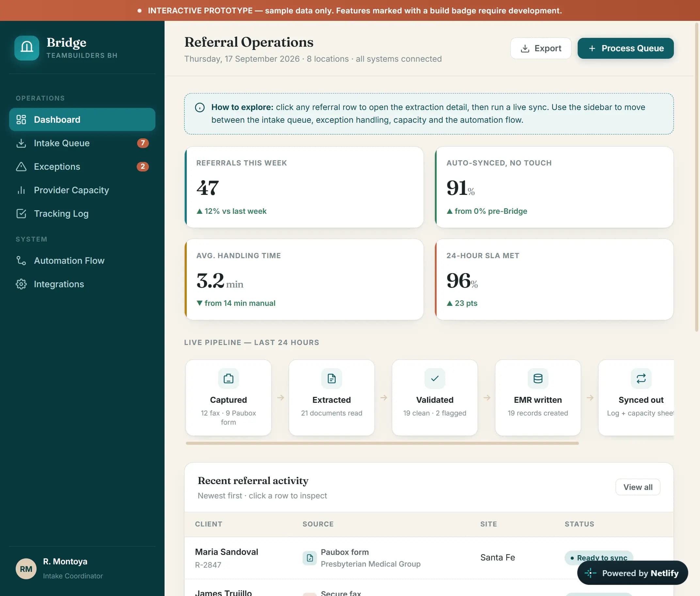Click the Santa Fe site cell
700x596 pixels.
click(497, 557)
